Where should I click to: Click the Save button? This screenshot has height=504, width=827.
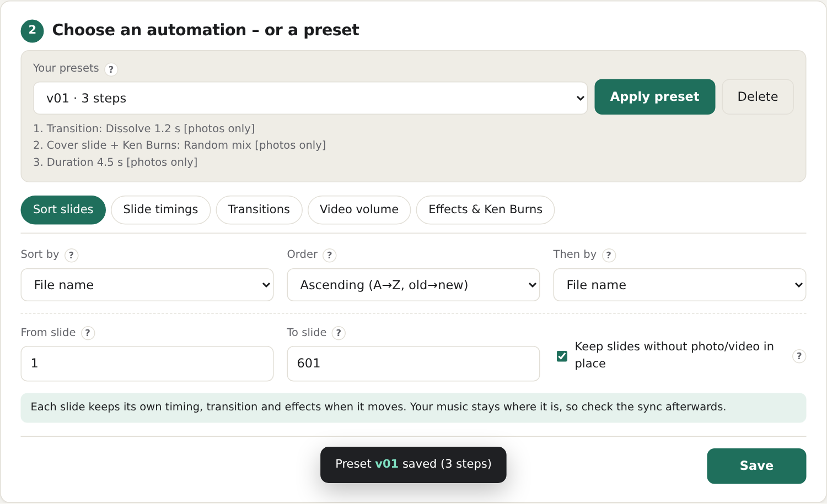click(x=756, y=466)
